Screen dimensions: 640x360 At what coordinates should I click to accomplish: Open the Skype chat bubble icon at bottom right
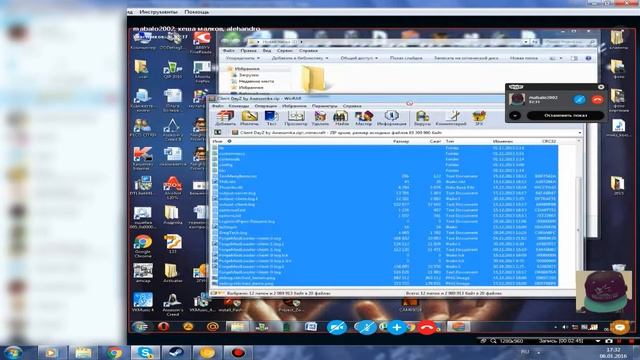click(x=620, y=327)
